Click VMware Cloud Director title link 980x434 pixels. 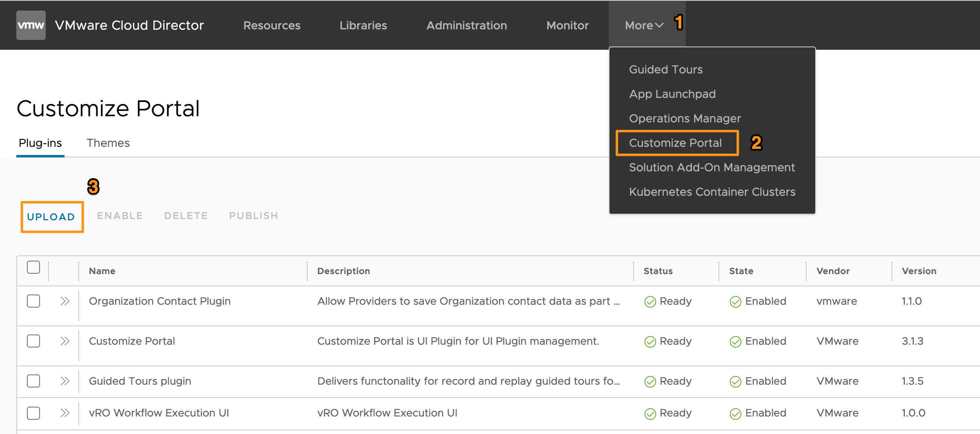coord(129,25)
